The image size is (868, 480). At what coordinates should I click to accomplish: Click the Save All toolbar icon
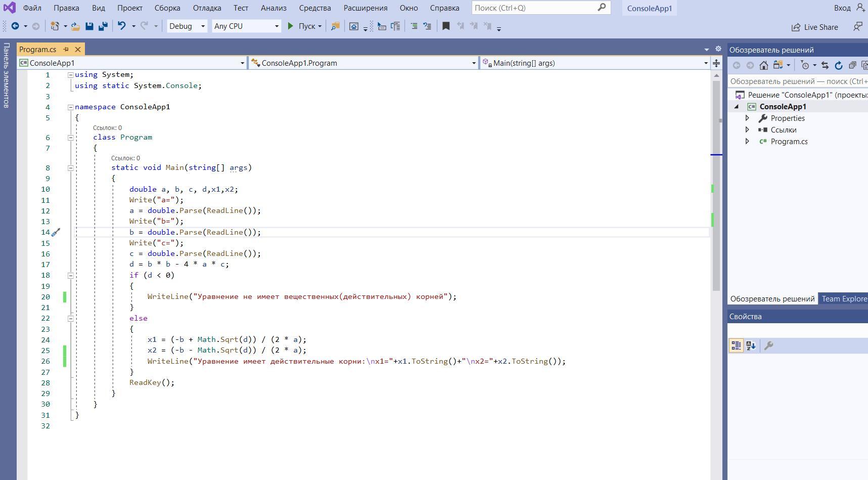(x=103, y=26)
